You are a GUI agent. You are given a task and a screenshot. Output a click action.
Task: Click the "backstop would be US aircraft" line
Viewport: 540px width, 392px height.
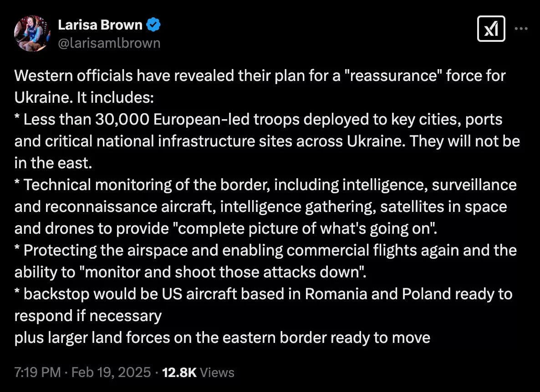coord(264,294)
